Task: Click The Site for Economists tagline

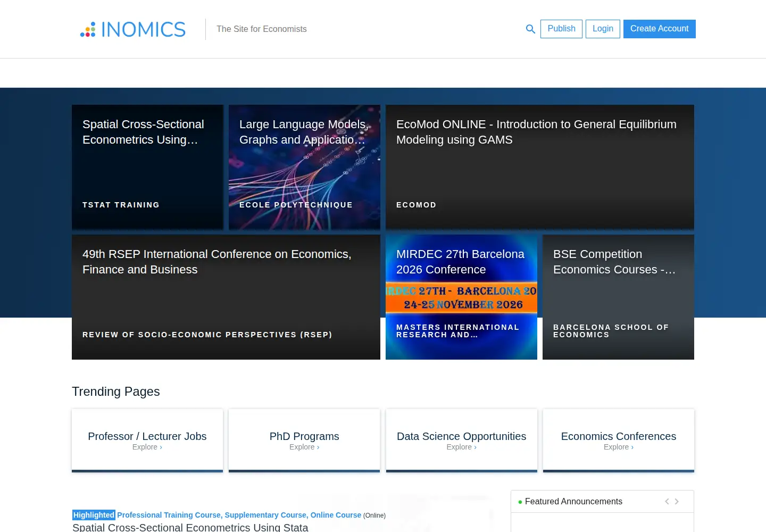Action: (262, 29)
